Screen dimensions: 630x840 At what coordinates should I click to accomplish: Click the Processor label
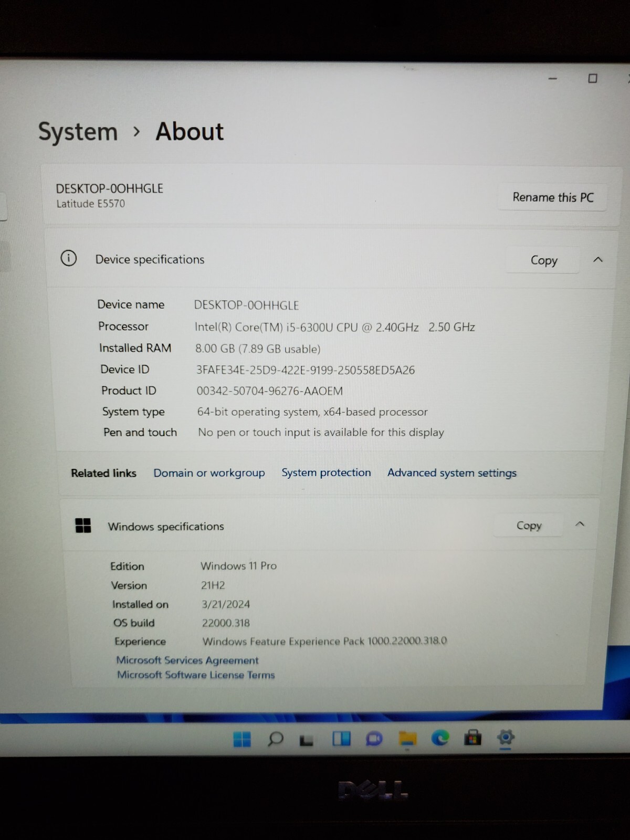(123, 327)
